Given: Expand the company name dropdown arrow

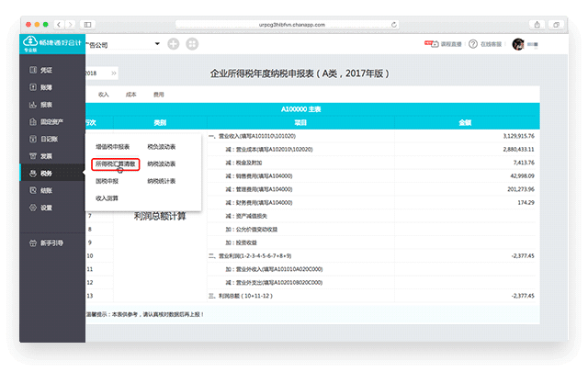Looking at the screenshot, I should point(157,43).
